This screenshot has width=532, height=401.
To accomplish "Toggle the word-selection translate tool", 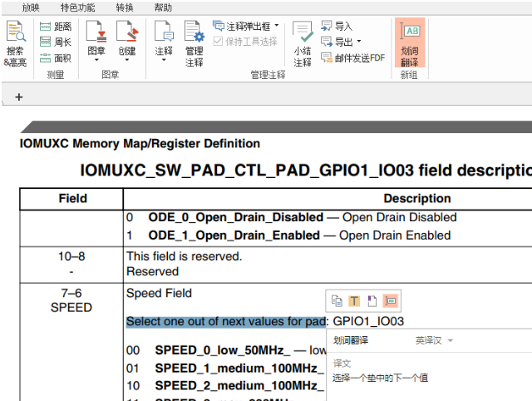I will [410, 42].
